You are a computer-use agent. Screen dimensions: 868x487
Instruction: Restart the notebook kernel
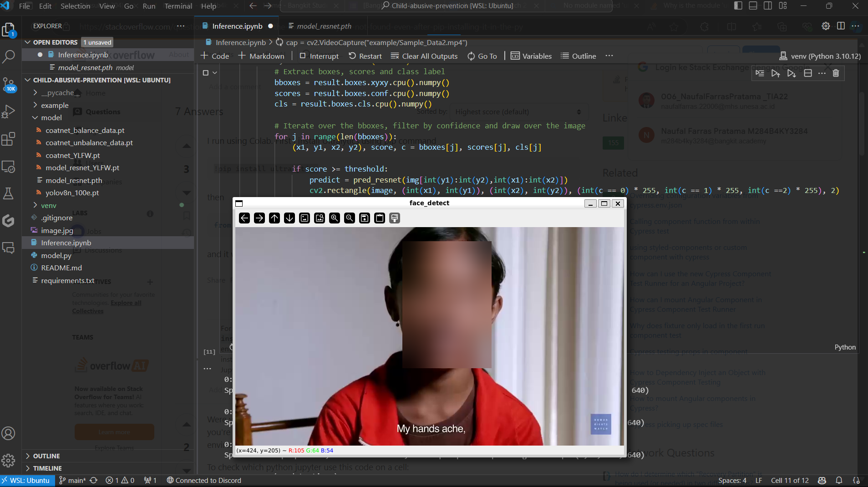(365, 56)
